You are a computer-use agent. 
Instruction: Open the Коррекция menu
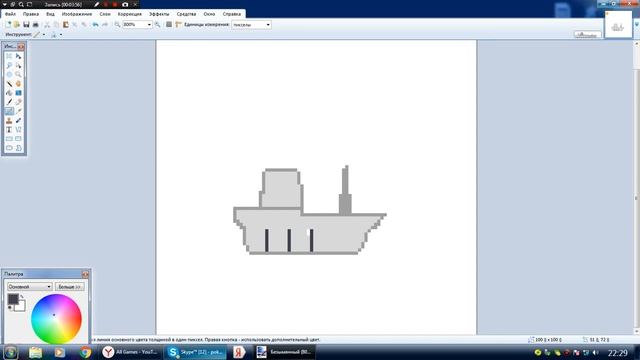pyautogui.click(x=130, y=14)
